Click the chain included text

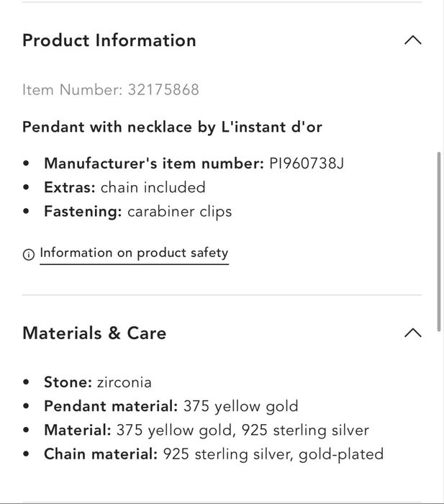coord(153,187)
